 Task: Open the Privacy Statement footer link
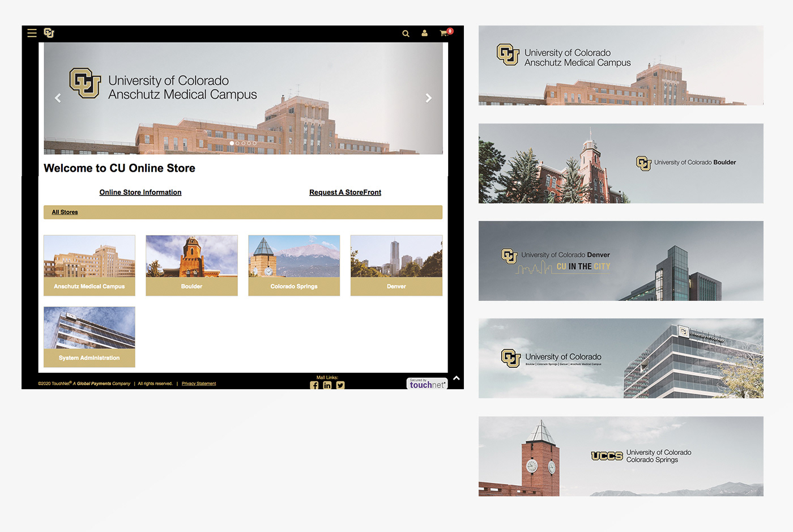(199, 384)
